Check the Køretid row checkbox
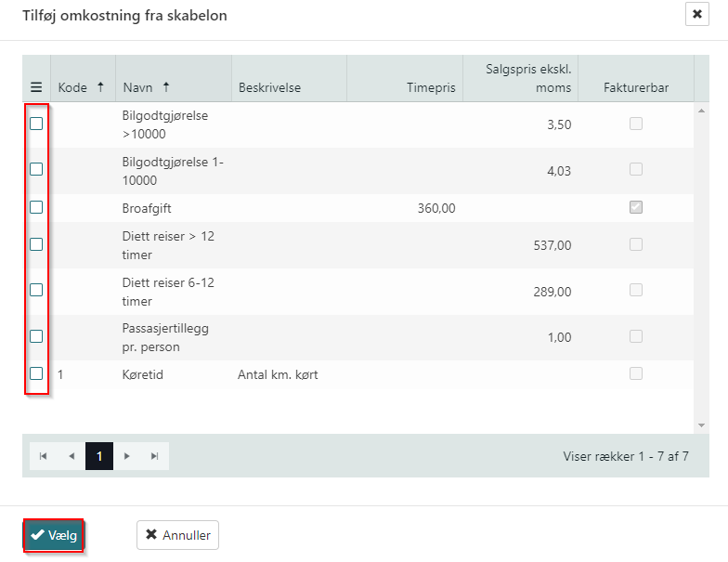The height and width of the screenshot is (562, 728). click(36, 373)
